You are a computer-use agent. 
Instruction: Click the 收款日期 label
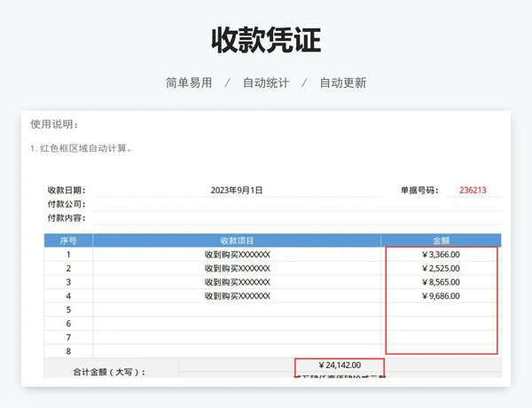coord(66,191)
